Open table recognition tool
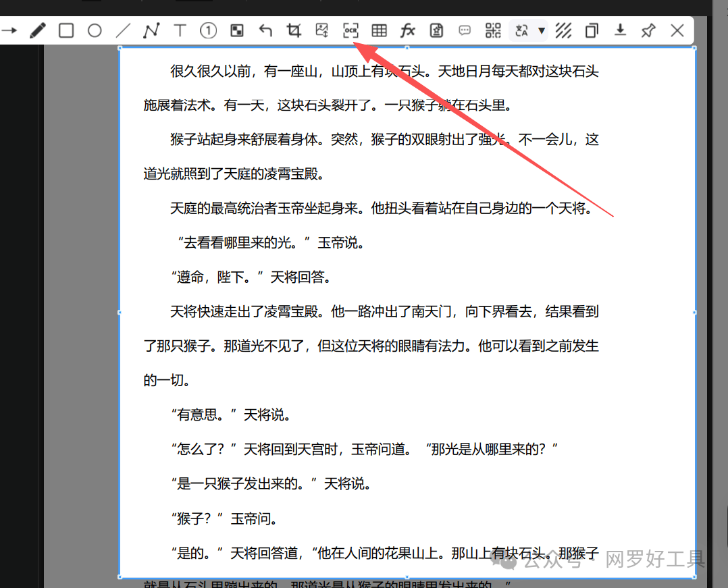 tap(379, 30)
